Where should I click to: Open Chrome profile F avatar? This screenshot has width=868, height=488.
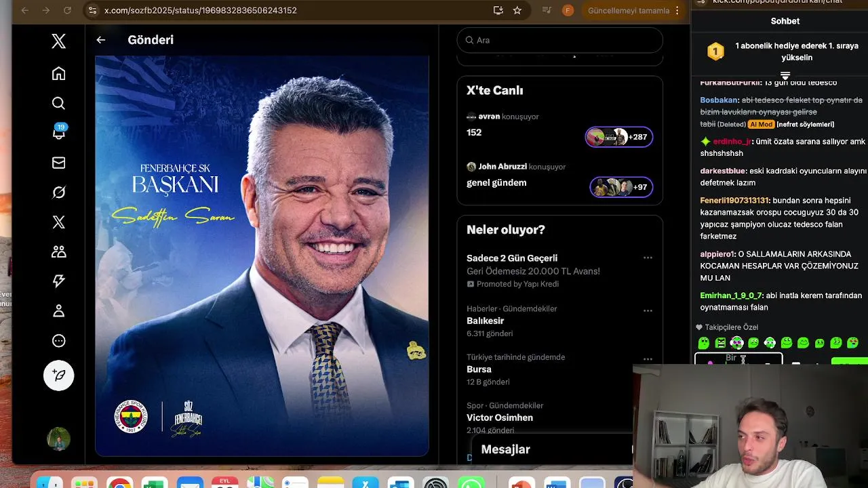pyautogui.click(x=568, y=10)
